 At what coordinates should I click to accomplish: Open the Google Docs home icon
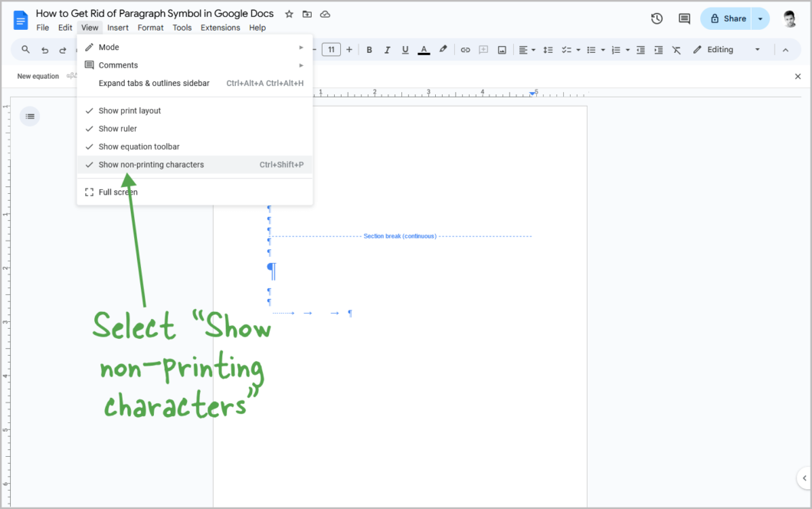(21, 20)
